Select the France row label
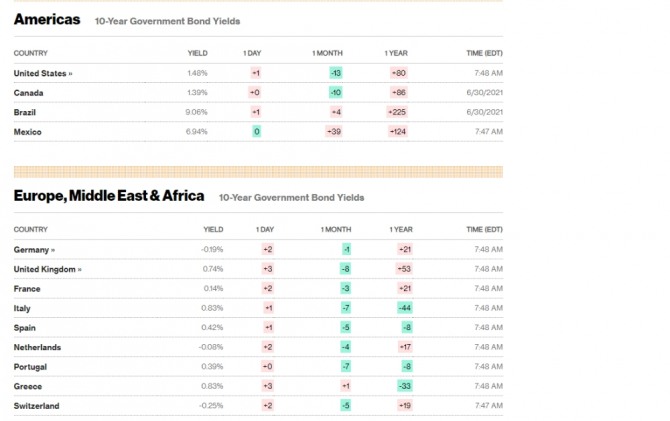Screen dimensions: 670x421 pyautogui.click(x=27, y=289)
